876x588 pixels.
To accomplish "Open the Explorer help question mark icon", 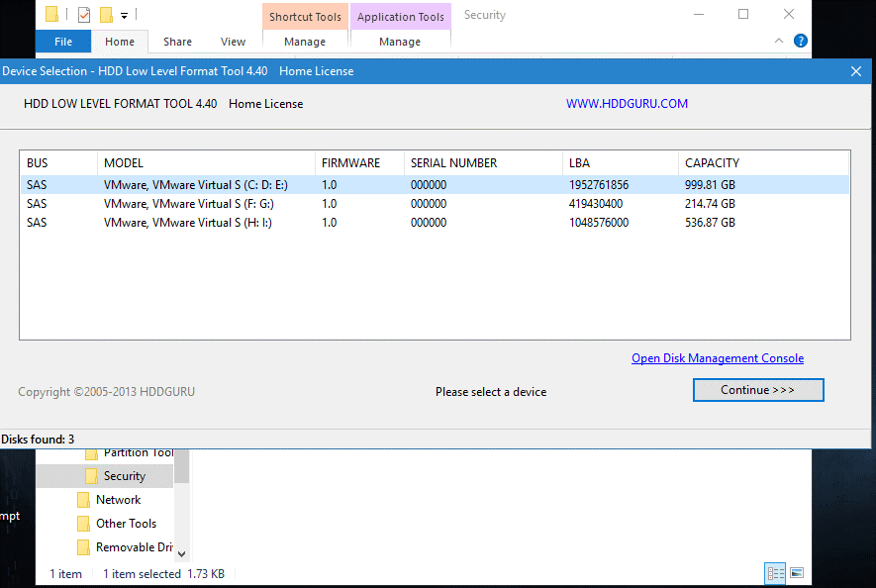I will [801, 42].
